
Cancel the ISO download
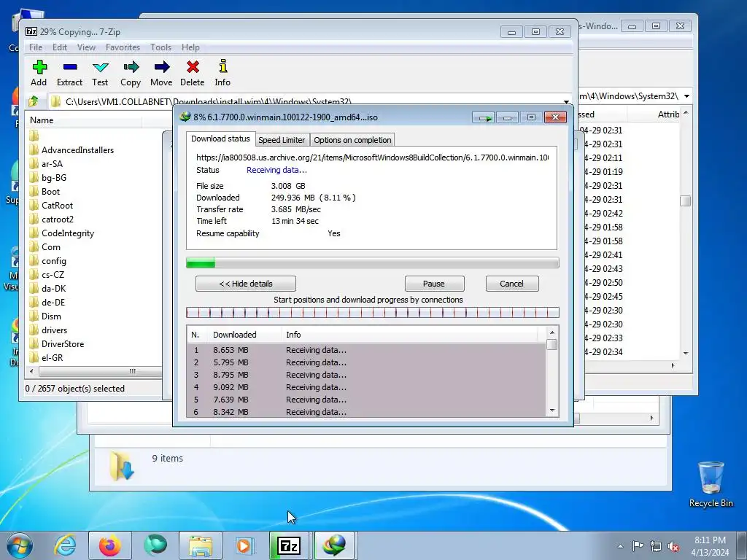(x=511, y=284)
